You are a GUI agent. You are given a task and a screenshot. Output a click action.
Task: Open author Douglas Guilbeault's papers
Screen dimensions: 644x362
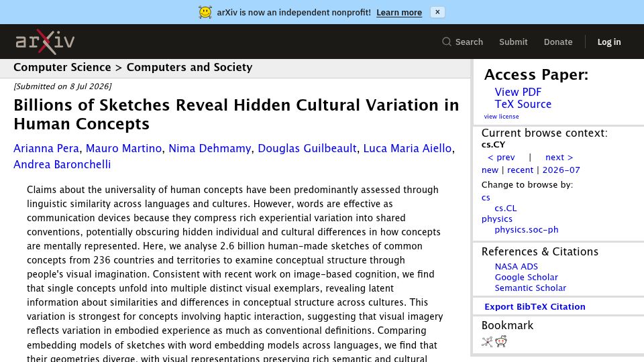click(x=307, y=148)
